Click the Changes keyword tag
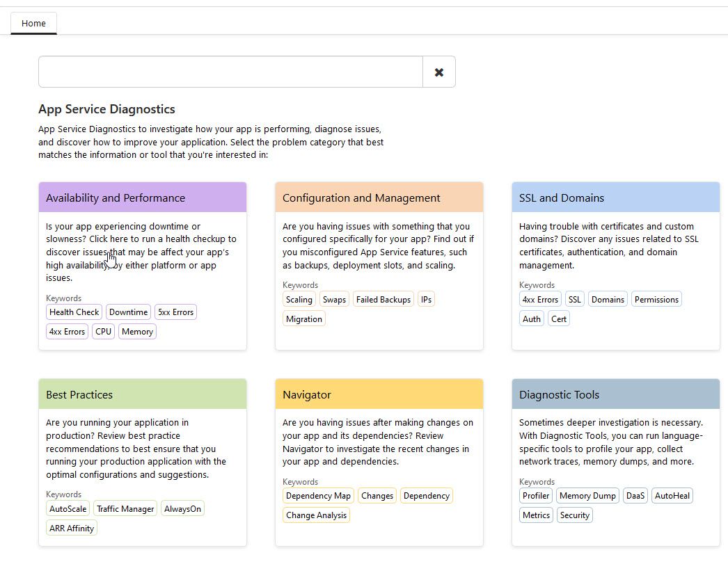 (x=377, y=496)
